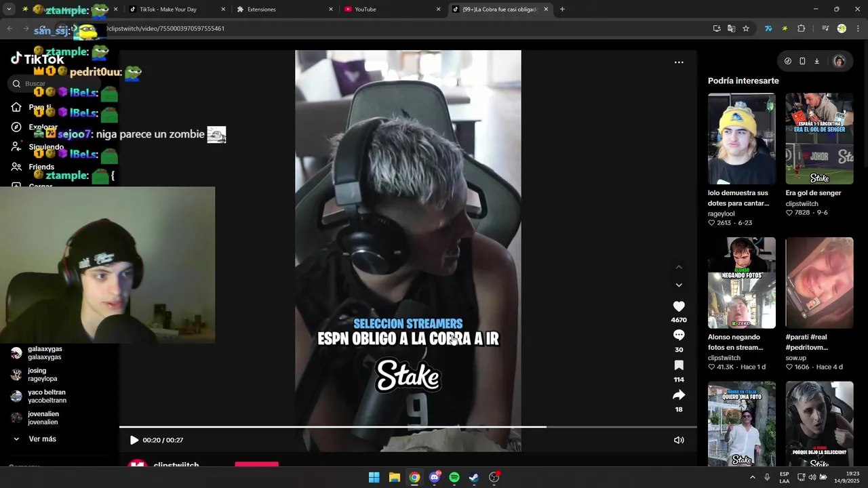Open Spotify from the taskbar

pos(454,477)
